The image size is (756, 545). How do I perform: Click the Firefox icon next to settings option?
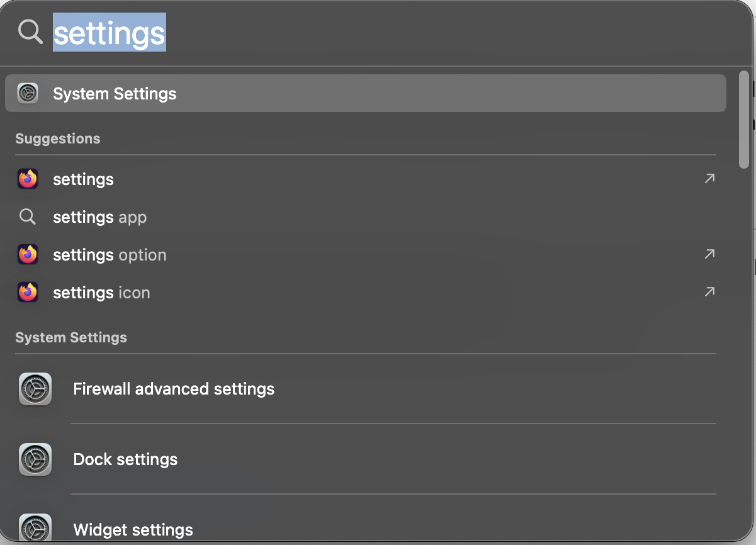click(28, 254)
